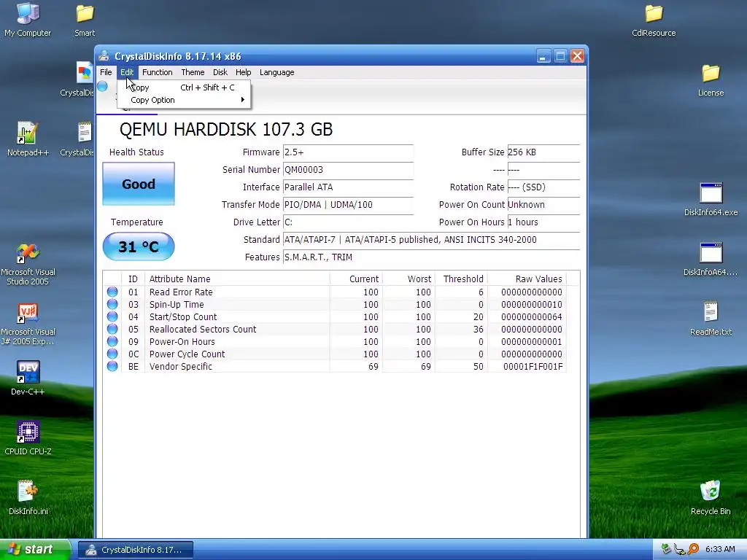
Task: Launch Microsoft Visual J# 2005 Express shortcut
Action: pyautogui.click(x=28, y=323)
